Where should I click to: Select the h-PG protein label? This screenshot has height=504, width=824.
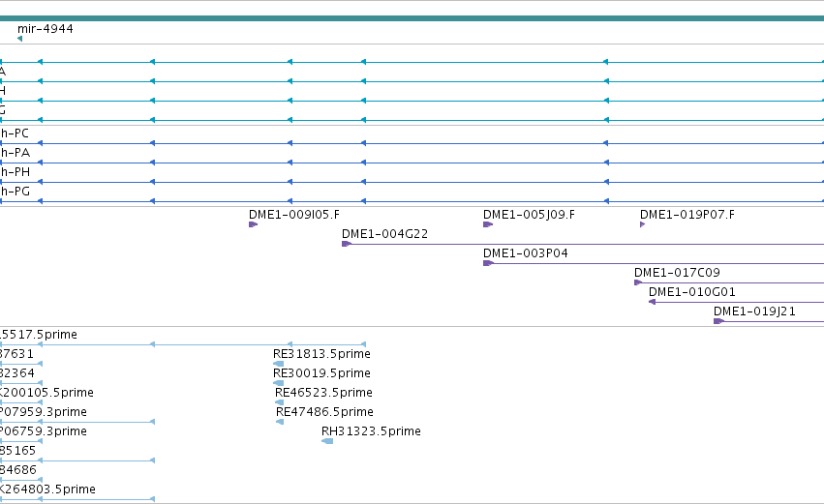(15, 193)
